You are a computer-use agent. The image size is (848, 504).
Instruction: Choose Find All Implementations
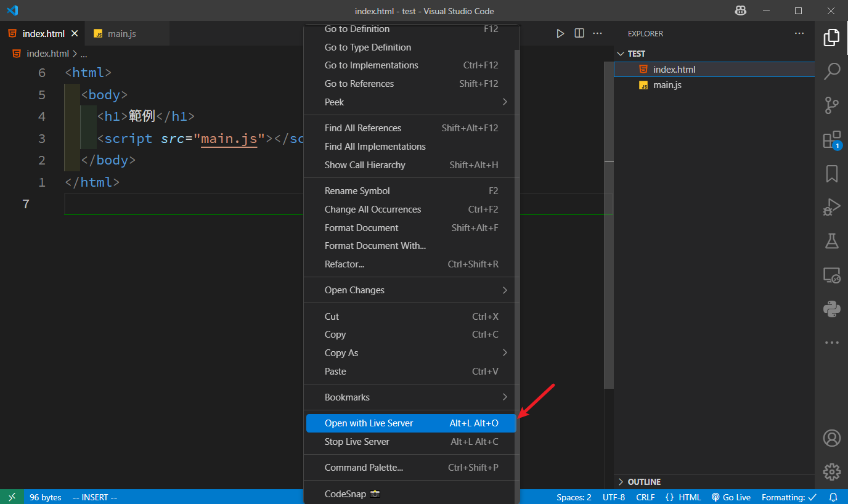point(410,147)
